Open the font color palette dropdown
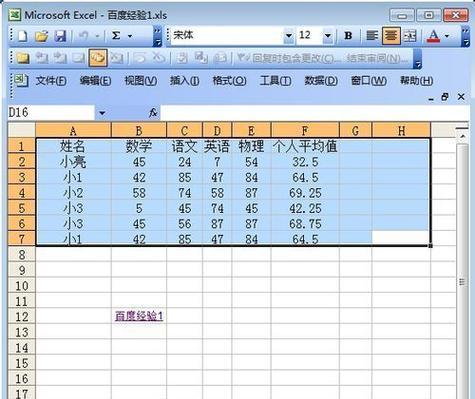This screenshot has width=475, height=399. coord(447,35)
